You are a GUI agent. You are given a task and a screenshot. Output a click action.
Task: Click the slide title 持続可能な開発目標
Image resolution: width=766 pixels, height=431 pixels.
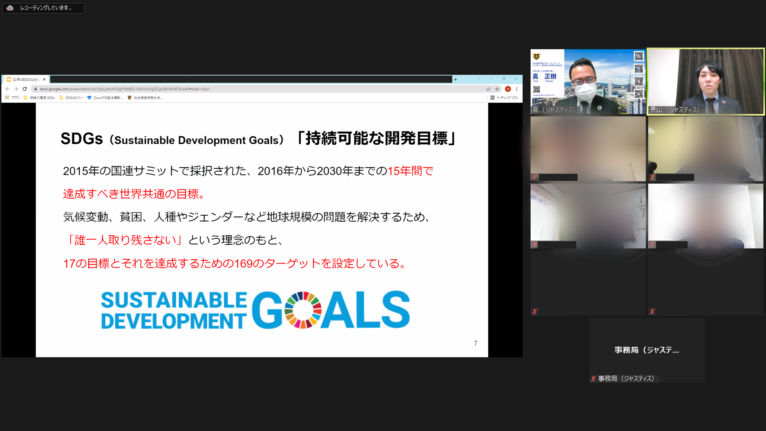376,138
